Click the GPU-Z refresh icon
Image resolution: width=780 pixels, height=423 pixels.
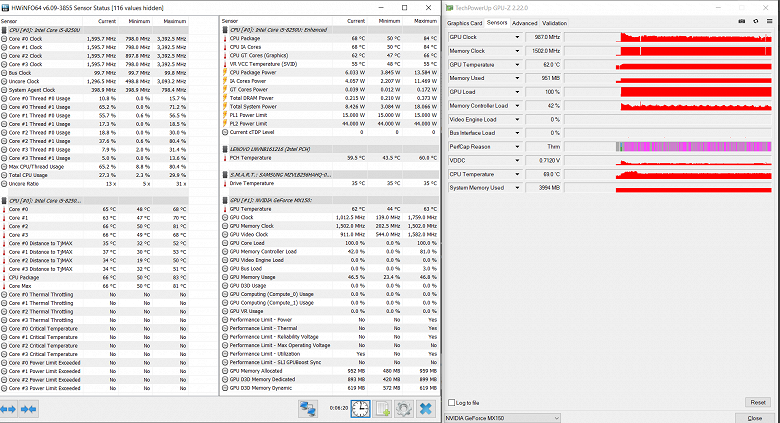756,21
